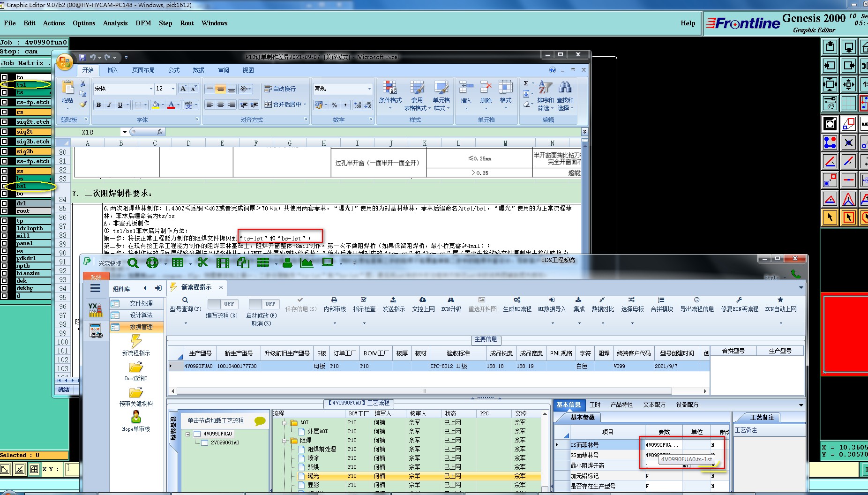Toggle checkbox beside sig2t layer

4,132
